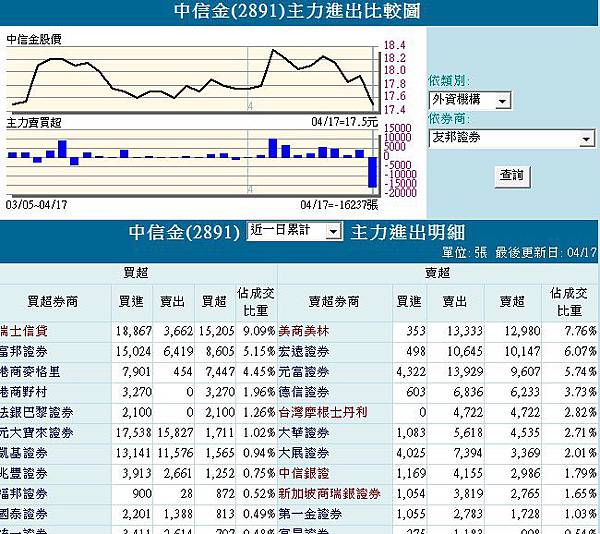
Task: Open buy-side broker 元大寶來證券
Action: click(x=37, y=433)
